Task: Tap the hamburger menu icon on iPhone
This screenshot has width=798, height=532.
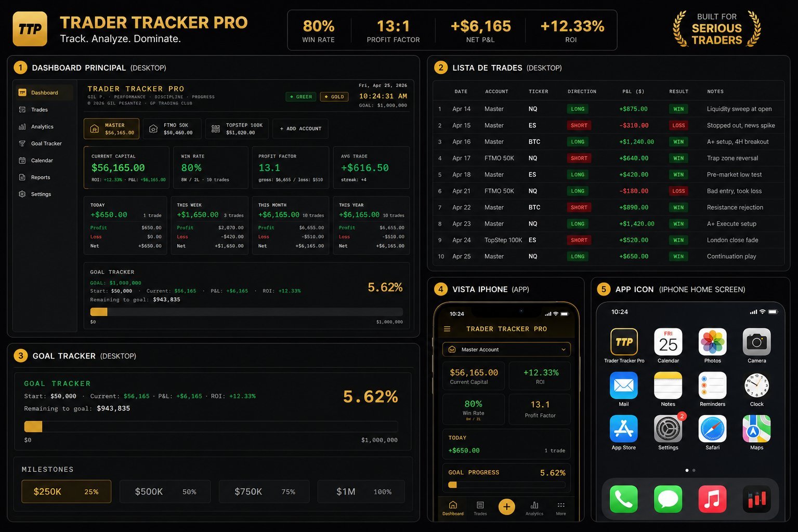Action: coord(447,329)
